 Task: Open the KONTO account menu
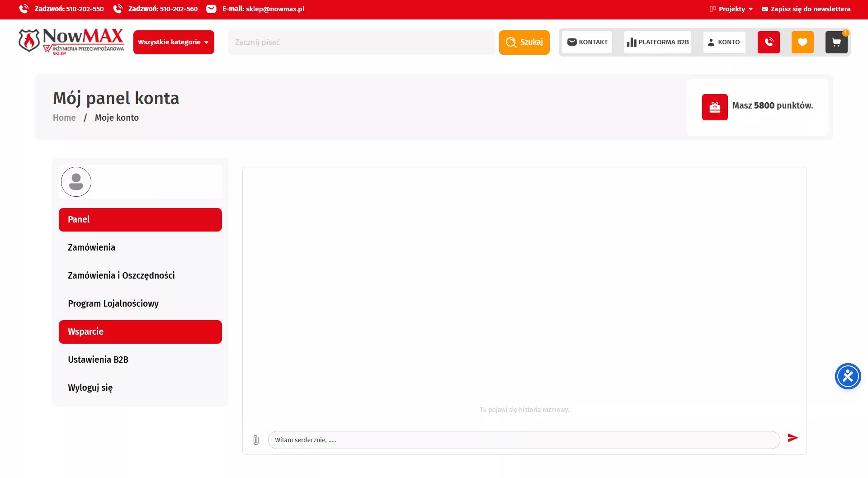click(724, 42)
